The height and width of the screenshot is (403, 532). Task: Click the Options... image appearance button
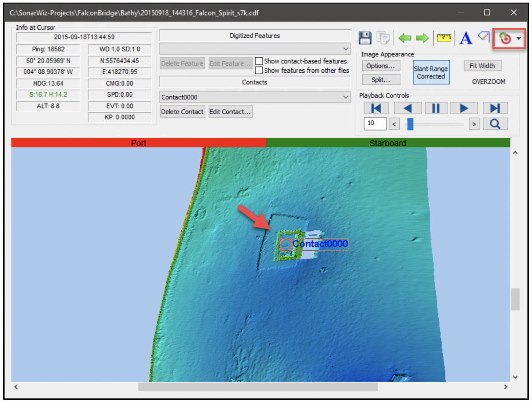tap(380, 66)
